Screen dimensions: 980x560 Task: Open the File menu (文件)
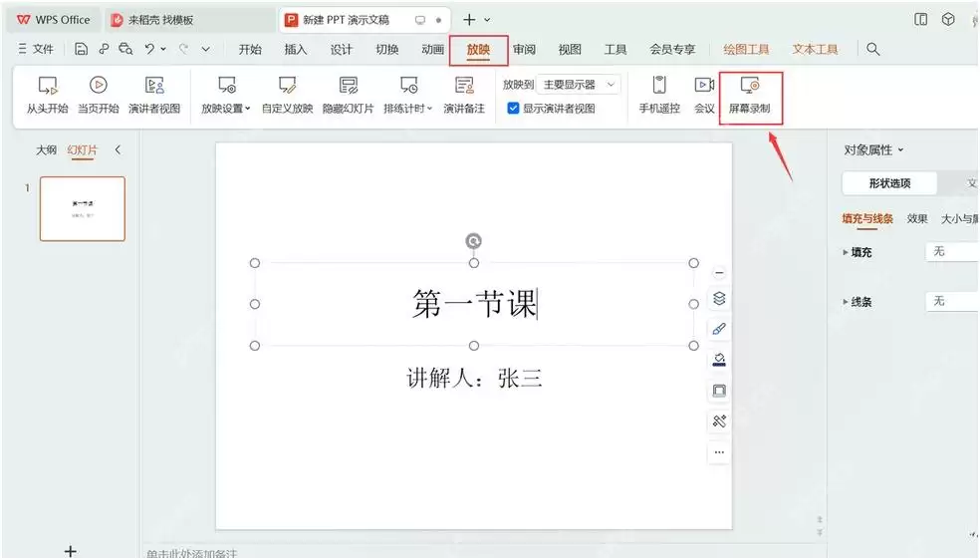pos(36,49)
